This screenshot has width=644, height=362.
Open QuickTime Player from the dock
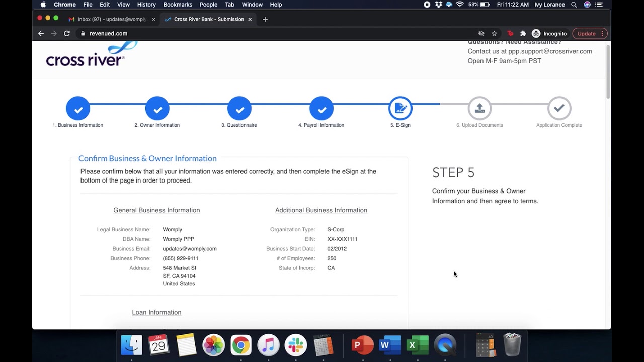coord(445,345)
